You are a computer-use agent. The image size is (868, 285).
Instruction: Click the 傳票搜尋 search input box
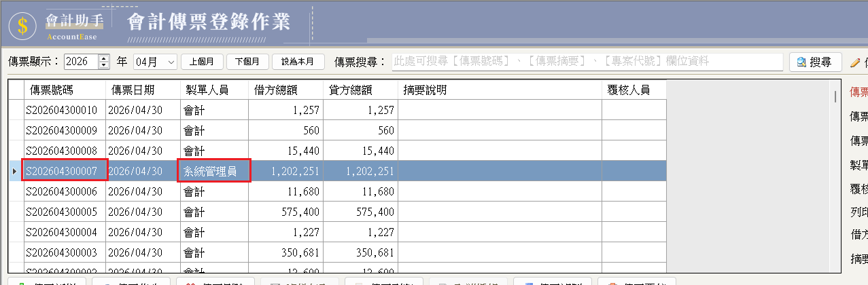587,62
